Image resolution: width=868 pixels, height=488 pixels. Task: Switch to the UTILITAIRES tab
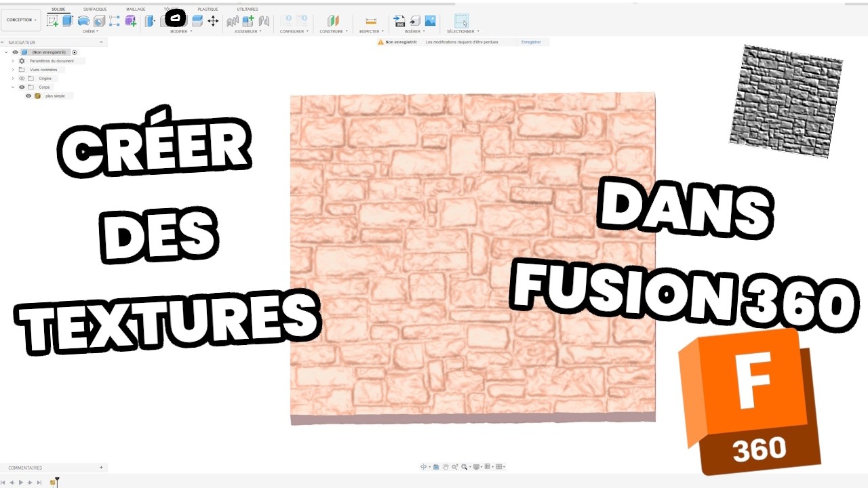click(x=248, y=9)
